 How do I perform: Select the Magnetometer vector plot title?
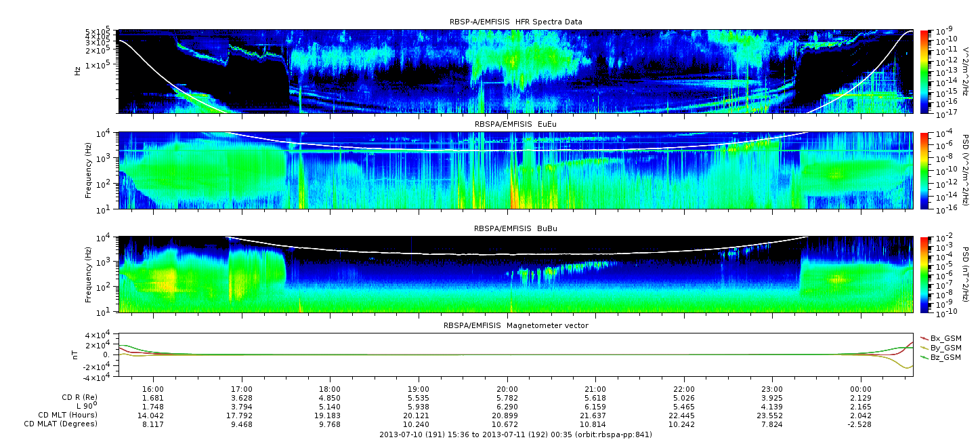pyautogui.click(x=515, y=326)
